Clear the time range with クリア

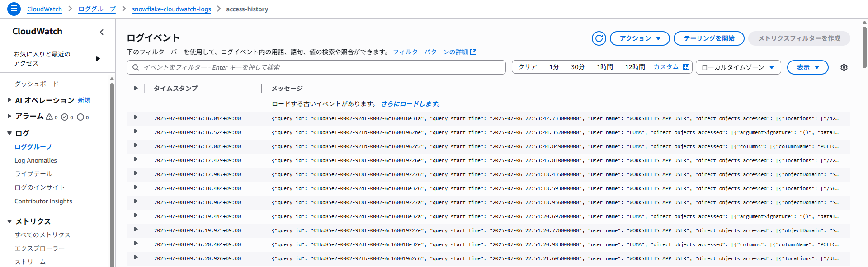pos(528,67)
